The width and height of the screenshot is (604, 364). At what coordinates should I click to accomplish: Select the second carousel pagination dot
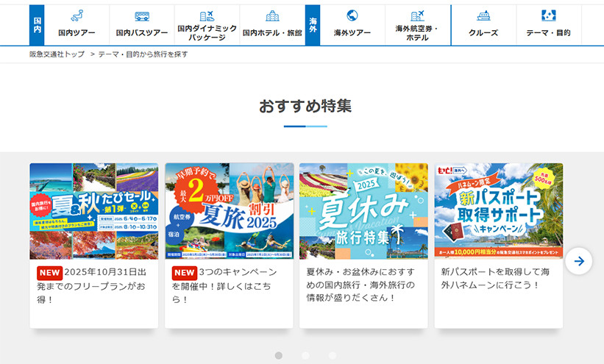305,356
